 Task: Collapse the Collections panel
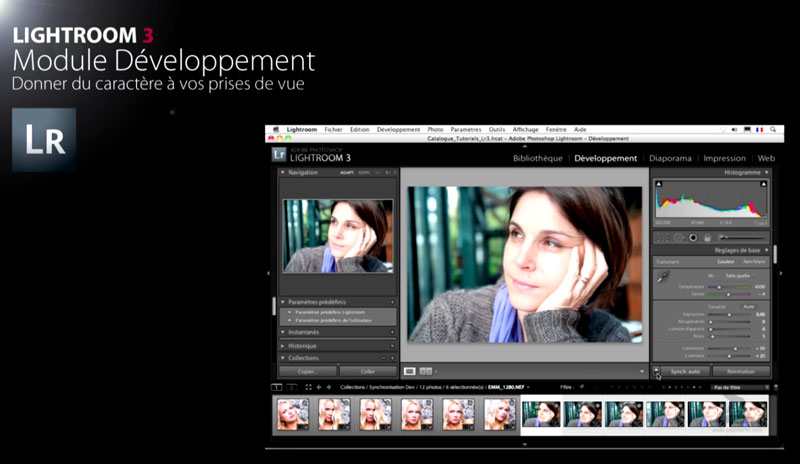pyautogui.click(x=283, y=358)
